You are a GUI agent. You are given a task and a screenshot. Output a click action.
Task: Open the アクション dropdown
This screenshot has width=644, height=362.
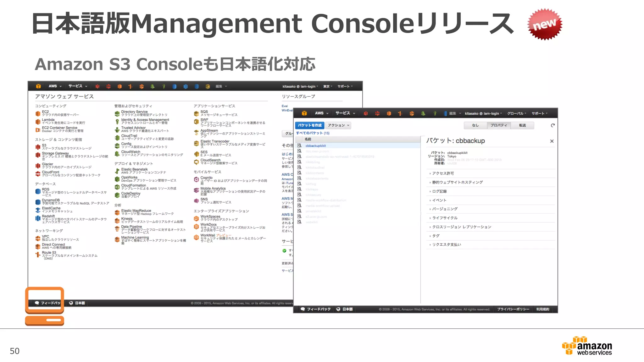(338, 125)
